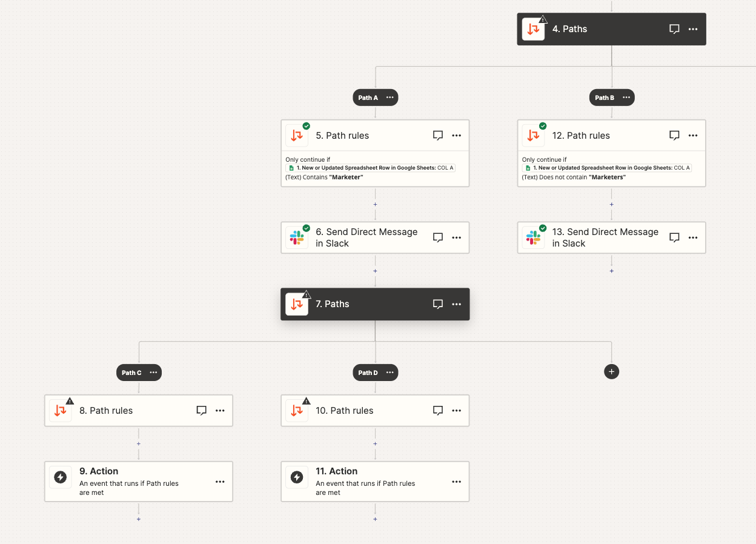Click the Slack icon on step 13

point(533,237)
